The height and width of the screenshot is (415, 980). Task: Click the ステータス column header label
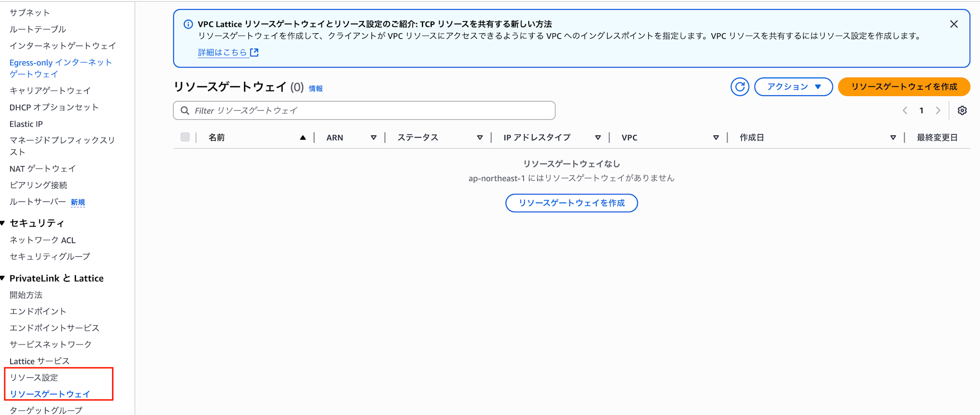click(x=417, y=138)
